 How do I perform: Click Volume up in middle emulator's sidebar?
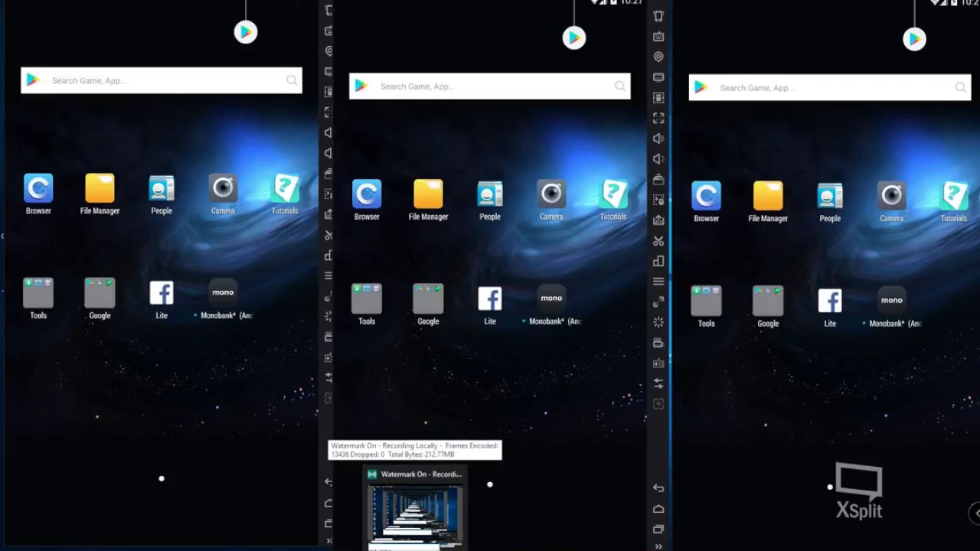pos(658,139)
